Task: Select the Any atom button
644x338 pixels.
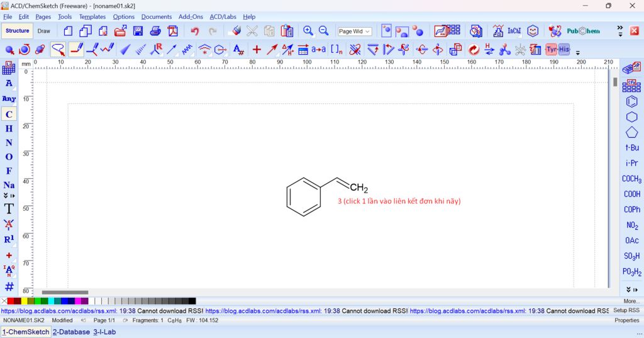Action: pyautogui.click(x=9, y=99)
